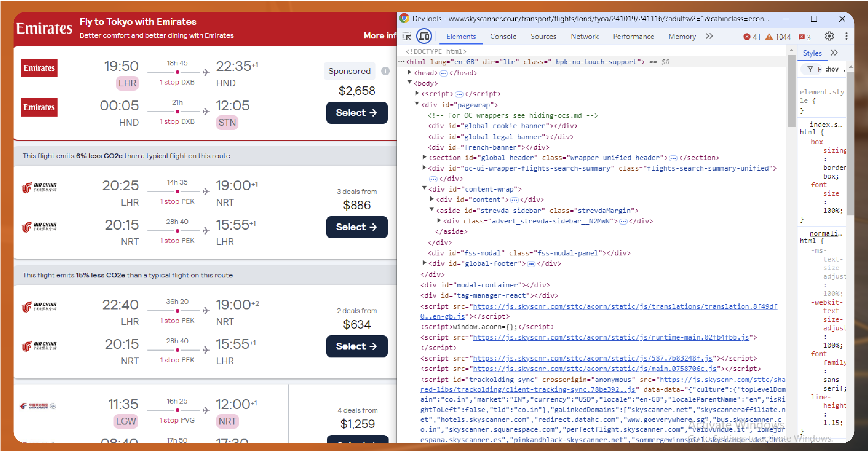Click the ellipsis badge in global-footer div
The image size is (868, 451).
pos(531,264)
